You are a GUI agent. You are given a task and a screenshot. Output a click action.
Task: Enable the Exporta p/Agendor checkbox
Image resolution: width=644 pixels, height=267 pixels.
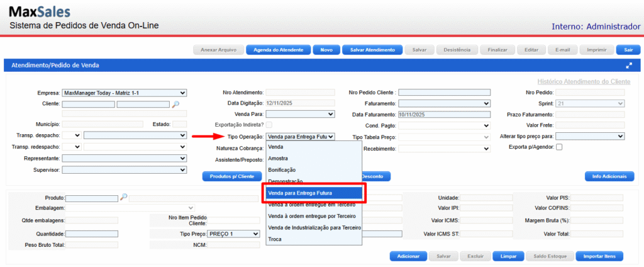(x=559, y=147)
